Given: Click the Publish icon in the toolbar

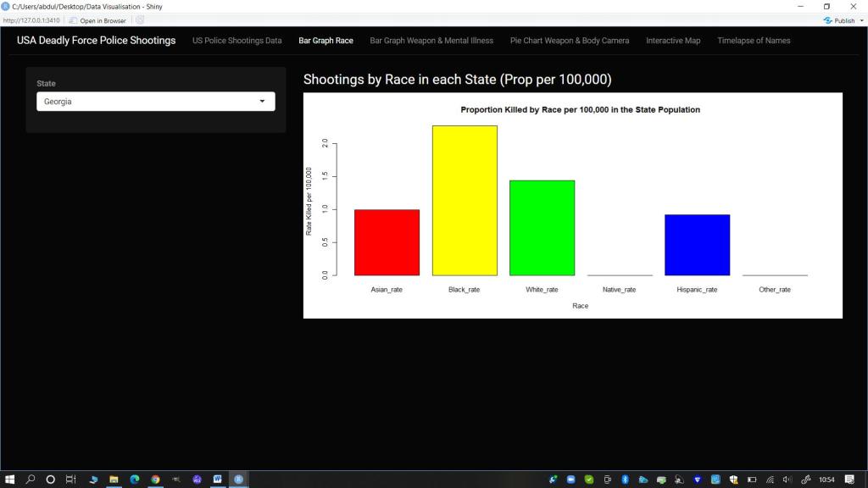Looking at the screenshot, I should (828, 20).
